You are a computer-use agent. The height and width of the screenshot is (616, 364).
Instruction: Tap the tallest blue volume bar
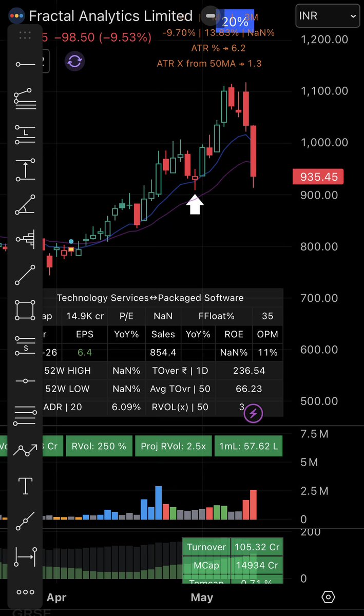(158, 503)
